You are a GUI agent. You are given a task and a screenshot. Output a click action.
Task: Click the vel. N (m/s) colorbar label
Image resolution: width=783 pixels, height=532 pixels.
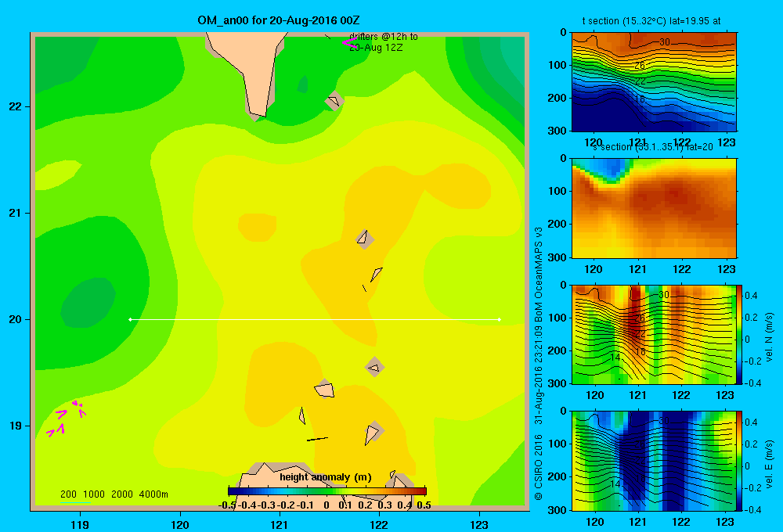(770, 337)
